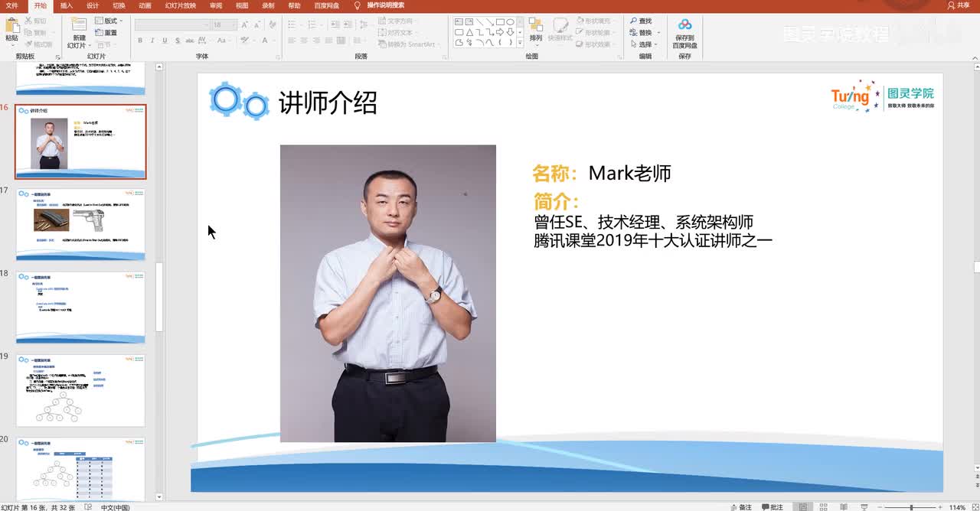
Task: Switch to Transitions (切换) tab
Action: click(x=119, y=5)
